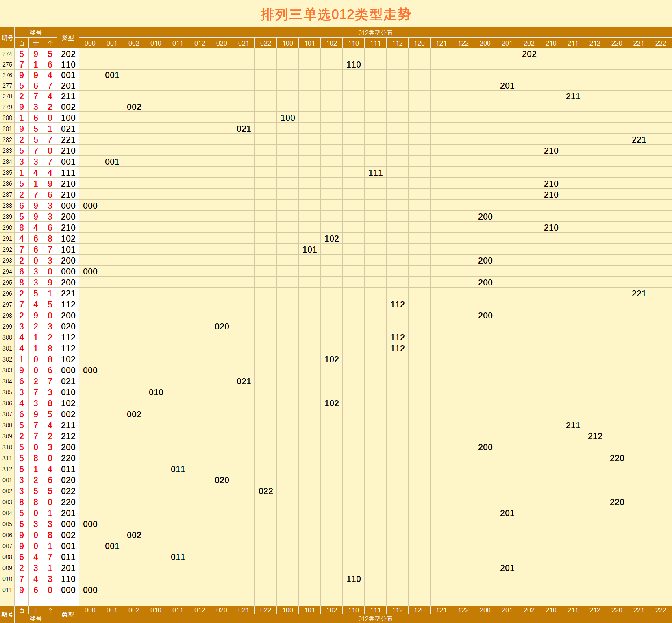Click the 002 distribution cell in row 006

pos(134,535)
